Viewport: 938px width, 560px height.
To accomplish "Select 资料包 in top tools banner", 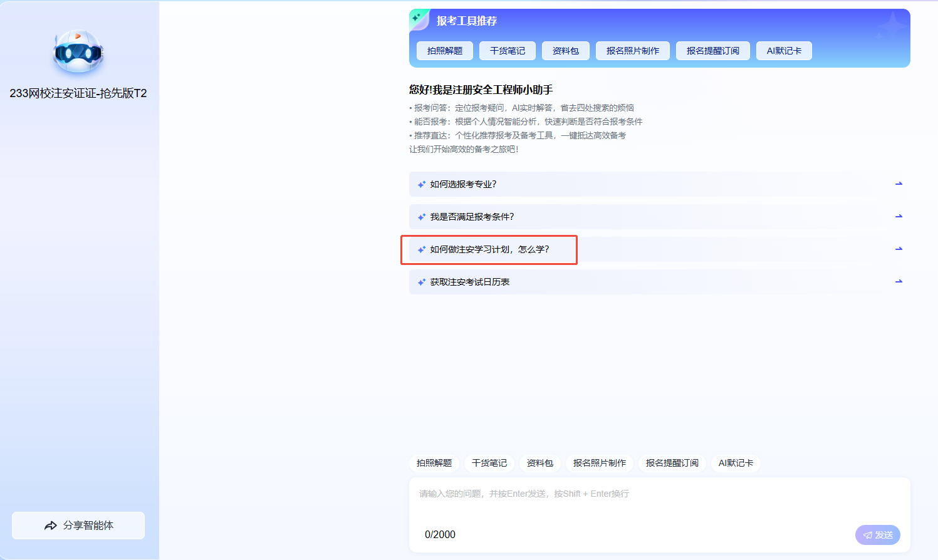I will [x=566, y=51].
